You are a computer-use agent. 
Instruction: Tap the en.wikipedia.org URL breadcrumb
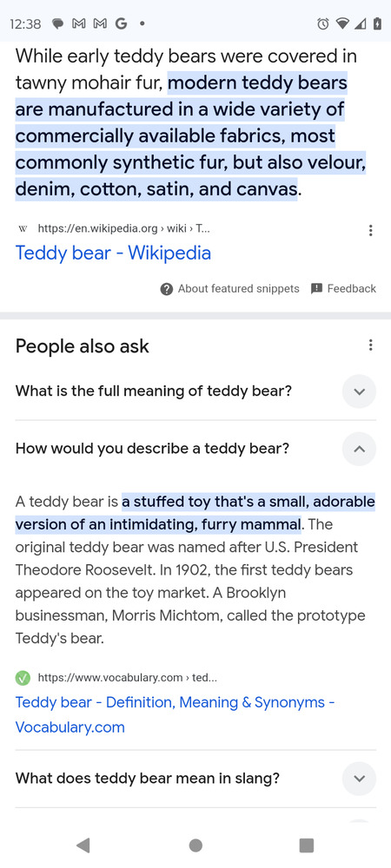(x=123, y=228)
